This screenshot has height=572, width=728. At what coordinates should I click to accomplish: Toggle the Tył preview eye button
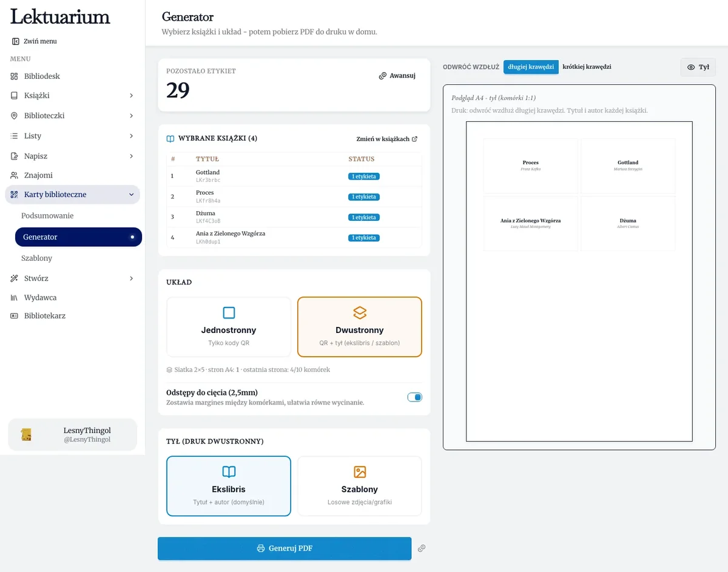(x=698, y=67)
